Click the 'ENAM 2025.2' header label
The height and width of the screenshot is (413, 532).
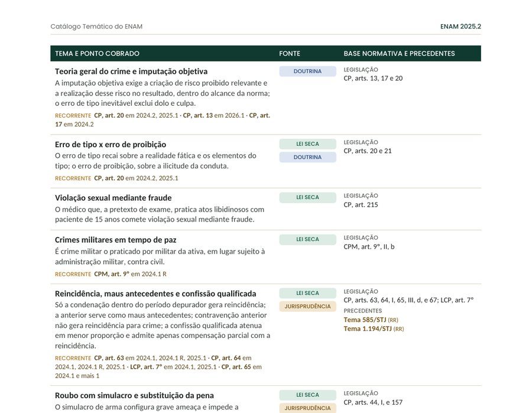coord(460,27)
